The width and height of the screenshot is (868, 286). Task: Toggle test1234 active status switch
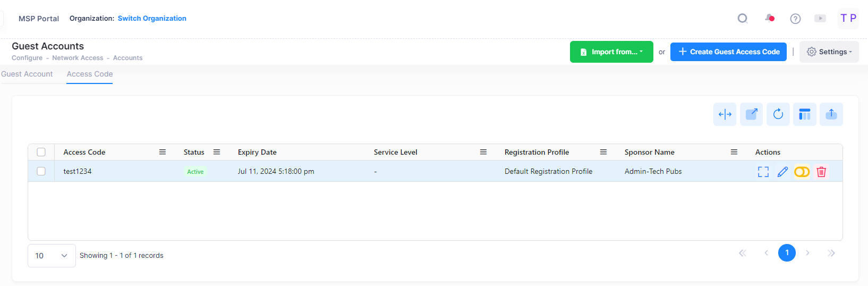tap(802, 172)
